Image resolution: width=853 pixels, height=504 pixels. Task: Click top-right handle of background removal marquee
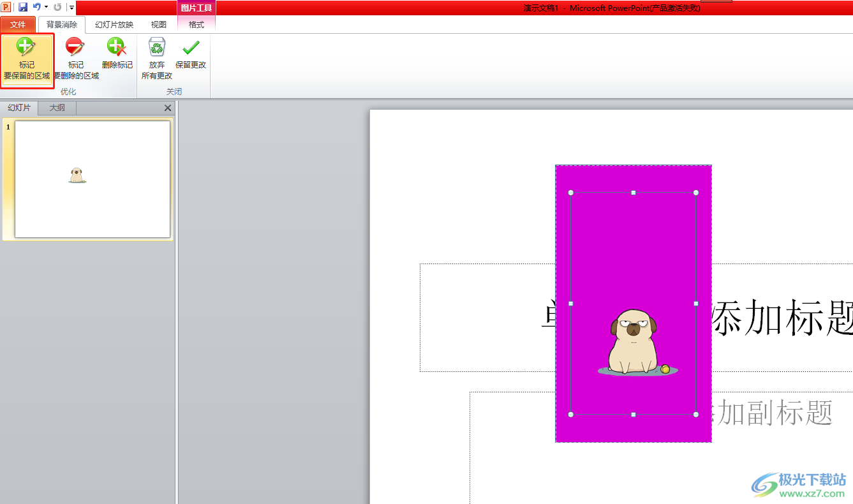pos(696,193)
